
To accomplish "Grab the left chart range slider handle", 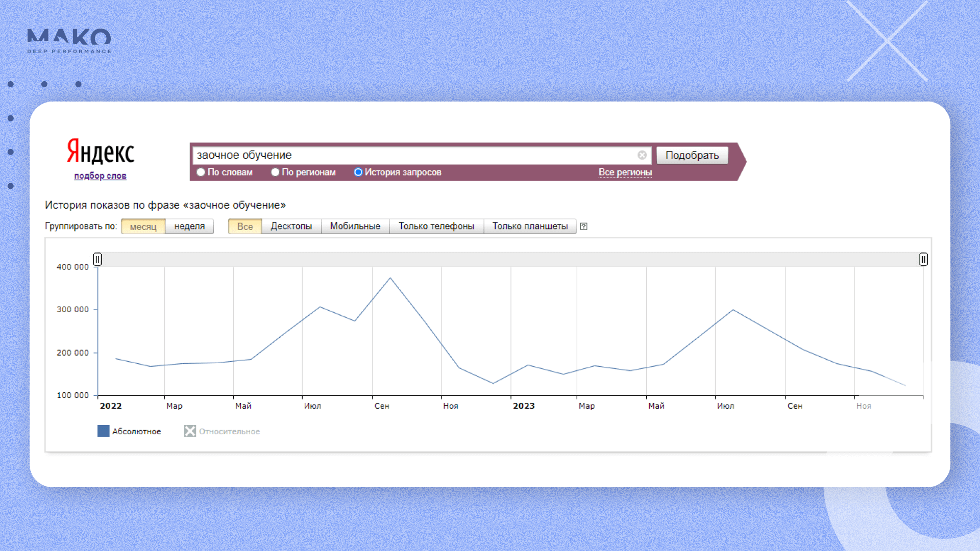I will click(97, 259).
